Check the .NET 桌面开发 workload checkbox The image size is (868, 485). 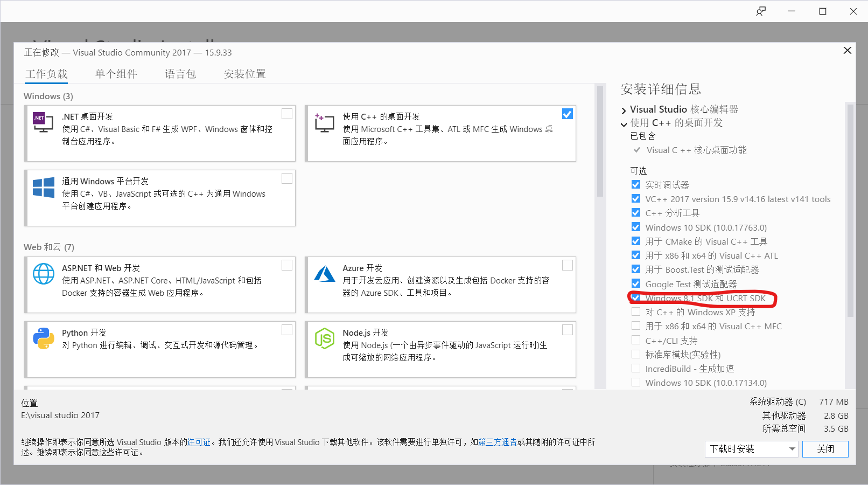point(287,114)
